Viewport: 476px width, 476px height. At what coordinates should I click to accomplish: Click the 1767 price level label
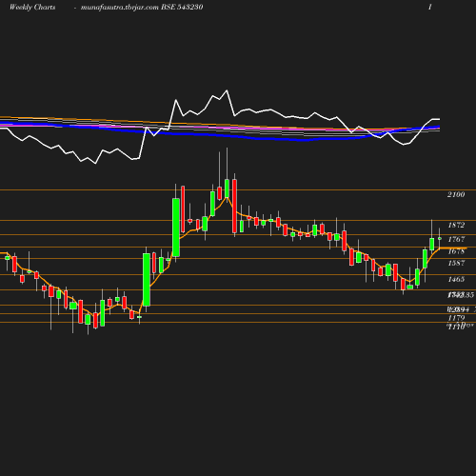click(x=456, y=239)
